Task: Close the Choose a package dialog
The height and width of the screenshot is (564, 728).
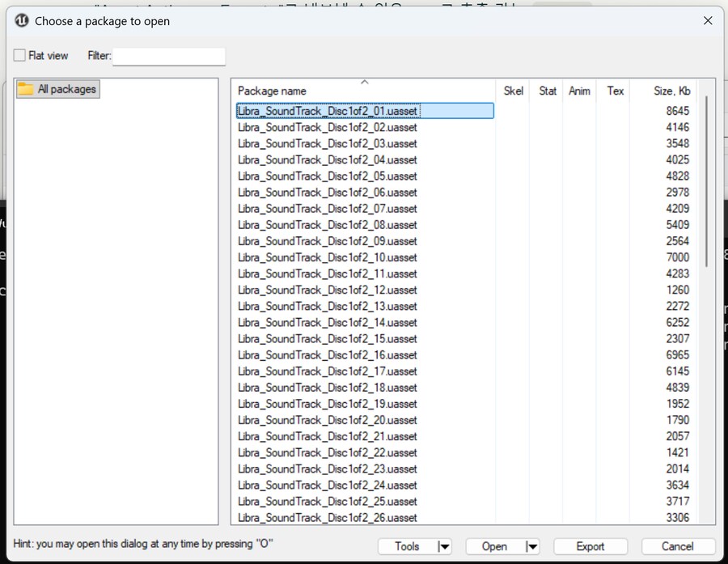Action: [708, 21]
